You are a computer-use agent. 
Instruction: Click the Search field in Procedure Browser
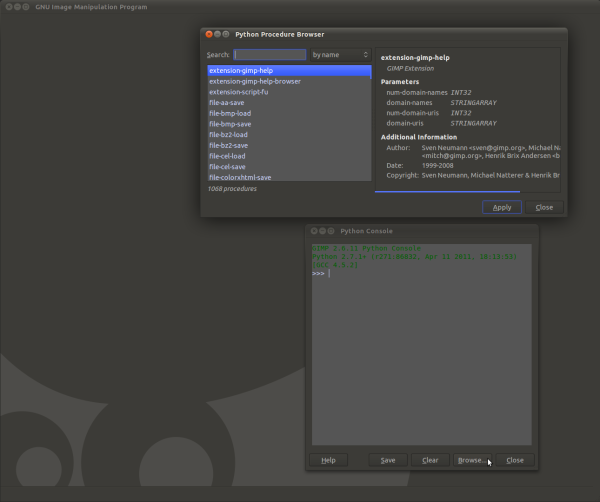pos(270,55)
